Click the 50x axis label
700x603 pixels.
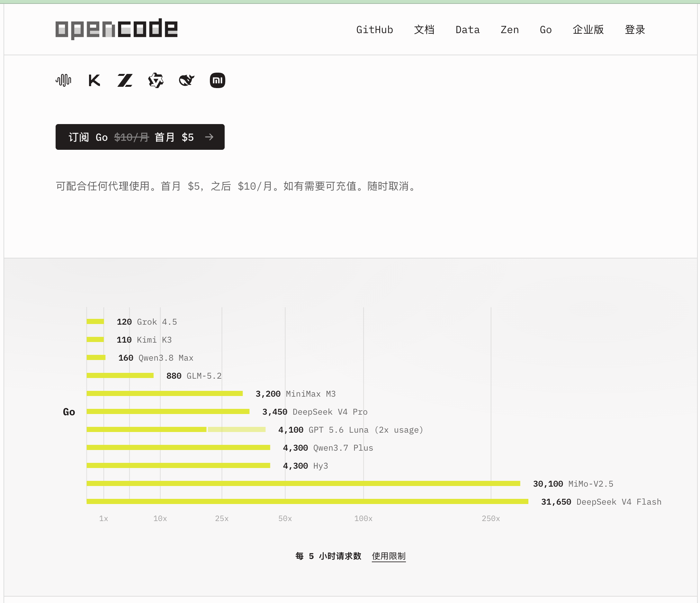point(285,518)
